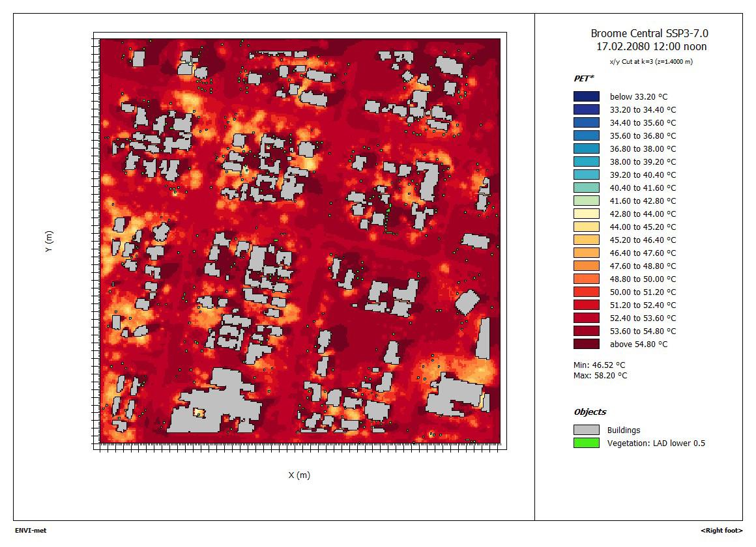756x547 pixels.
Task: Click the 'PET*' legend heading
Action: [x=584, y=79]
